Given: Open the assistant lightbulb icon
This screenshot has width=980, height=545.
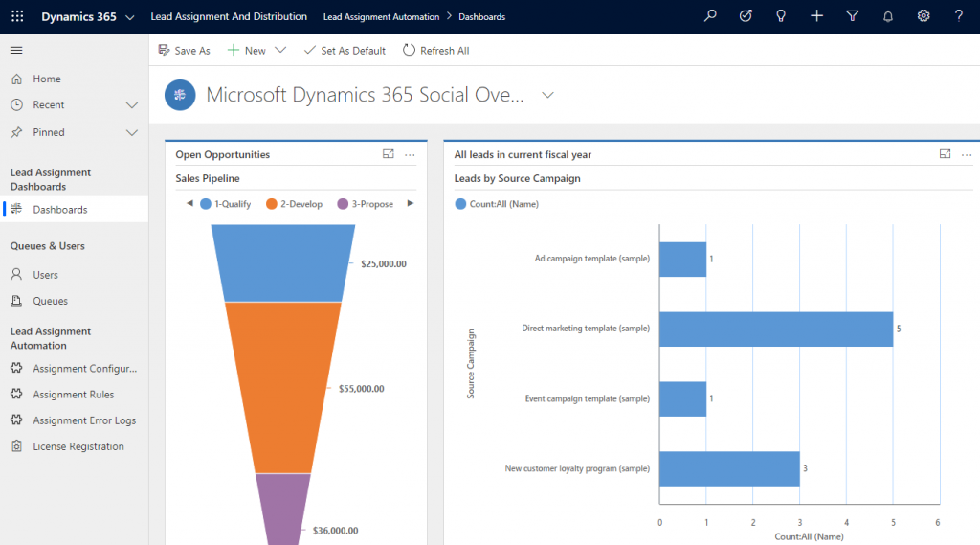Looking at the screenshot, I should tap(781, 16).
